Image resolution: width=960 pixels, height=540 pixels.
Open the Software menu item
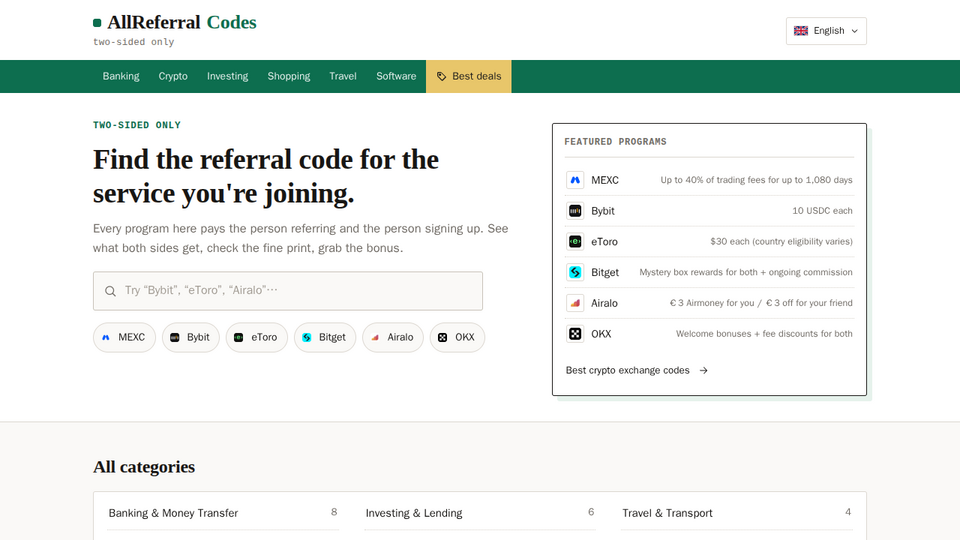click(x=396, y=76)
